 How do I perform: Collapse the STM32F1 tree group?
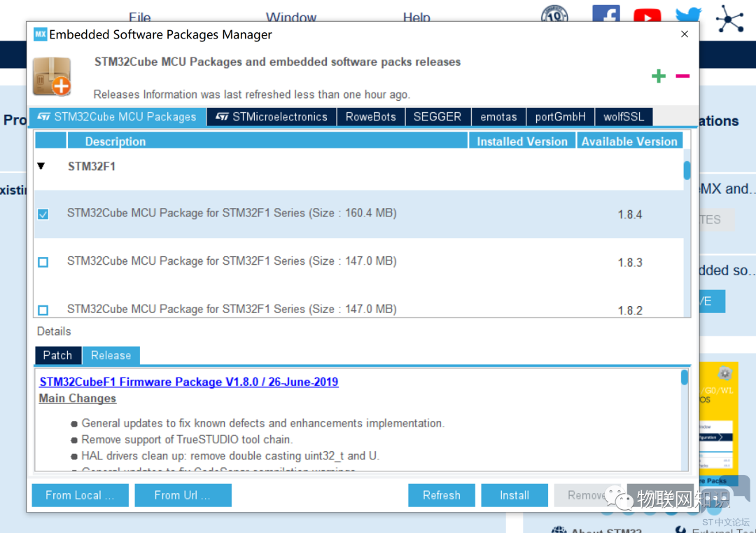(x=41, y=167)
